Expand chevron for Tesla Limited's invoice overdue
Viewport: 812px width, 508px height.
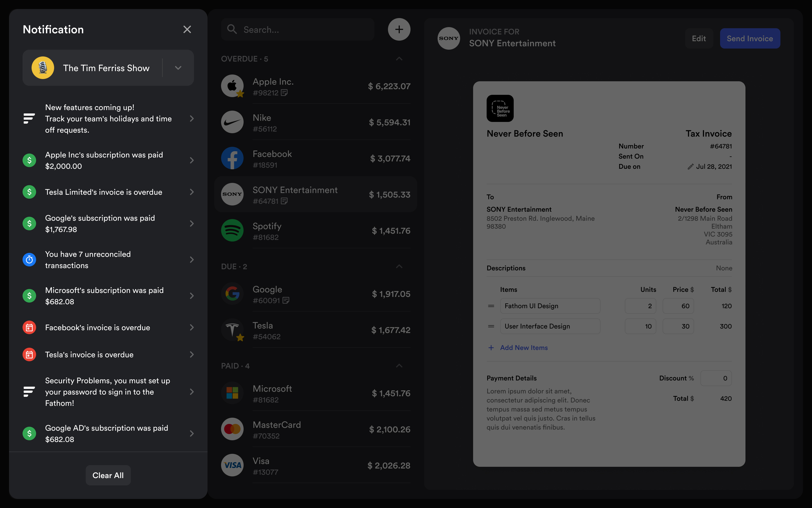click(192, 192)
